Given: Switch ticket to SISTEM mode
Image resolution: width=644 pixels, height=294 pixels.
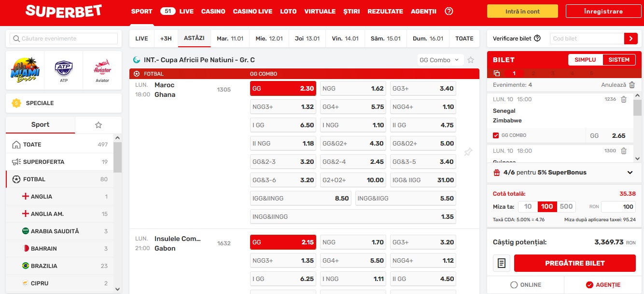Looking at the screenshot, I should click(x=619, y=60).
